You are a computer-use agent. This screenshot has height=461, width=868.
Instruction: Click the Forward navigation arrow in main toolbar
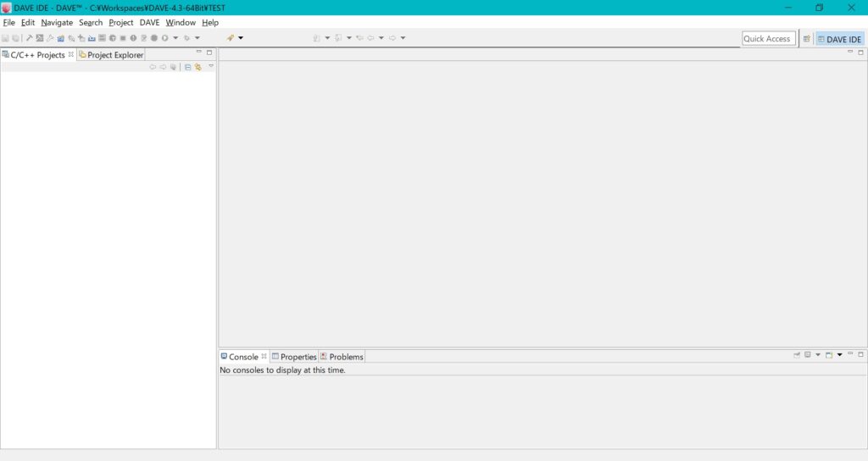coord(392,37)
